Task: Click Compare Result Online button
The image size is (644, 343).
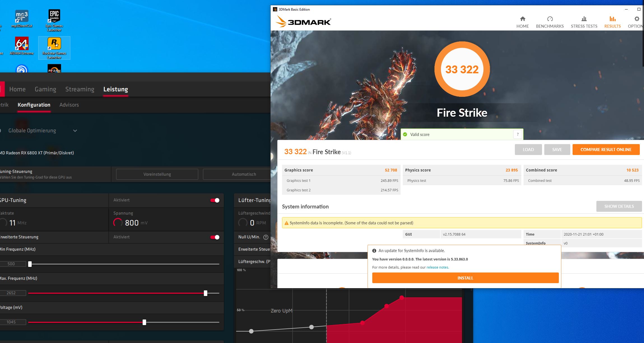Action: pos(606,150)
